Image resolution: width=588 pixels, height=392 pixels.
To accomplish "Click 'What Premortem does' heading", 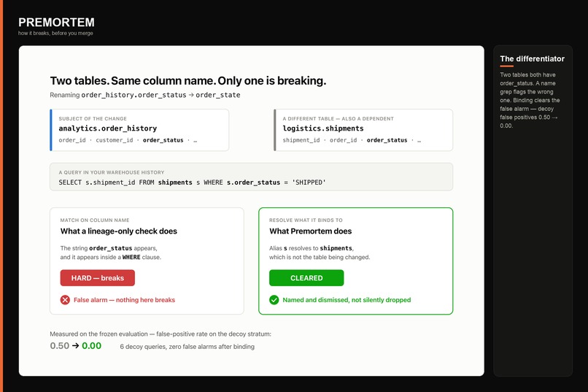I will click(311, 231).
